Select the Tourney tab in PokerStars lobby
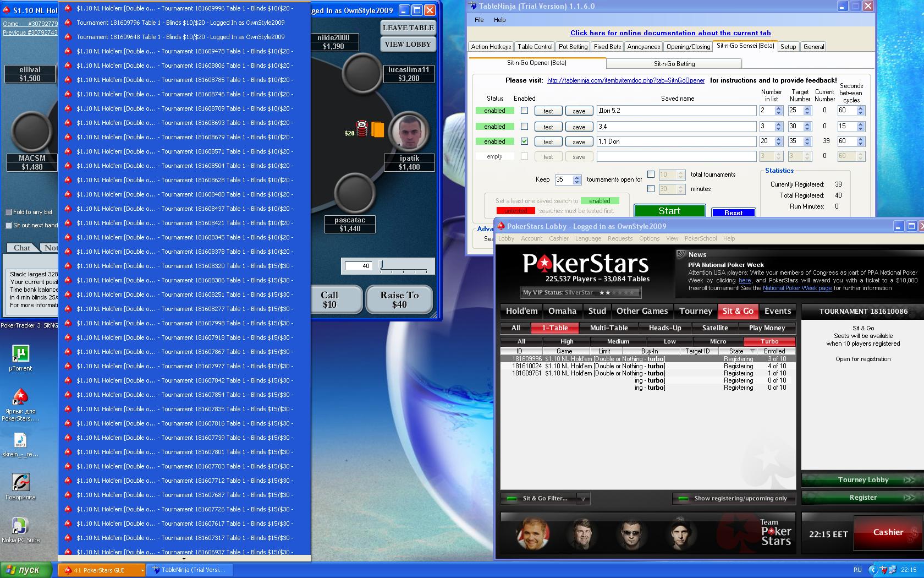Viewport: 924px width, 578px height. [x=695, y=311]
